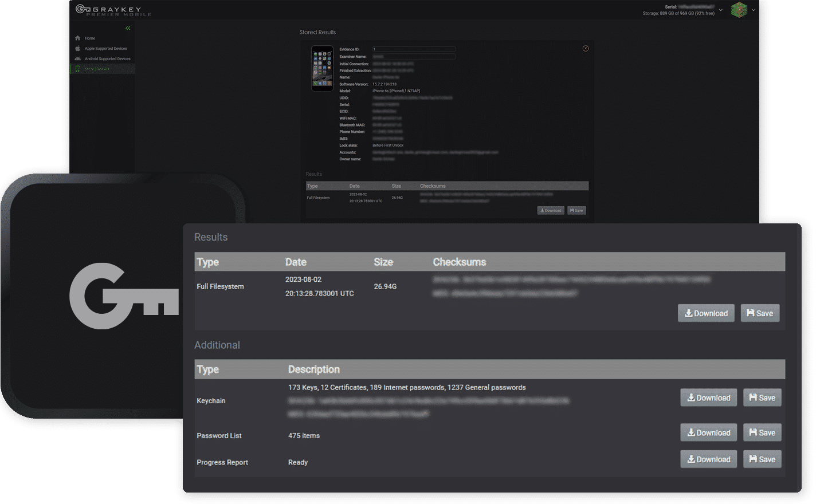Expand the Serial and Storage dropdown arrow
Viewport: 824px width, 504px height.
coord(720,10)
